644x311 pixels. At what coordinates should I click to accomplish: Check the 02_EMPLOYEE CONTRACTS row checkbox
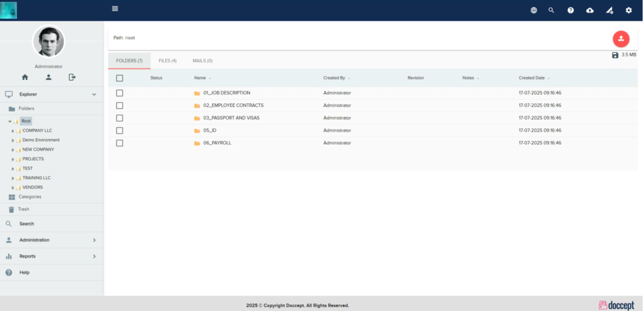[x=119, y=106]
